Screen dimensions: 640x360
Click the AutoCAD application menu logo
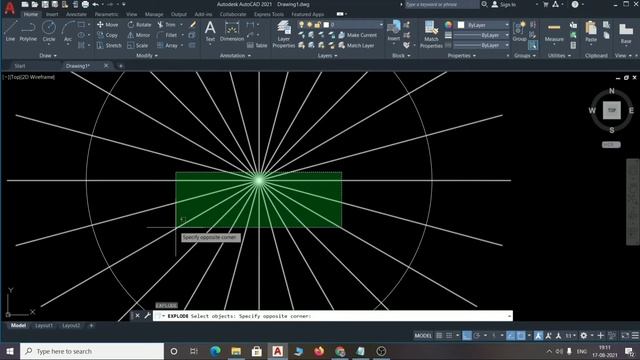click(9, 9)
